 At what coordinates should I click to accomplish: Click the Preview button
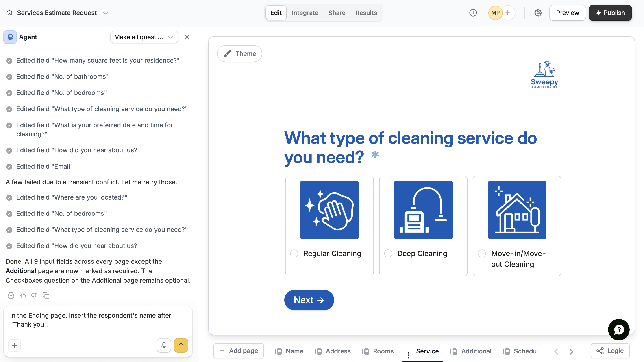point(567,13)
